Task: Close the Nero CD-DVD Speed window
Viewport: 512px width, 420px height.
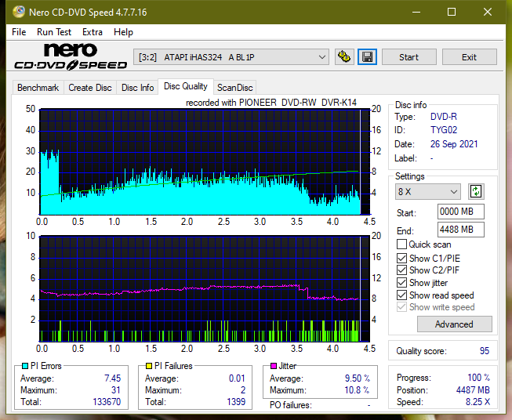Action: pos(488,12)
